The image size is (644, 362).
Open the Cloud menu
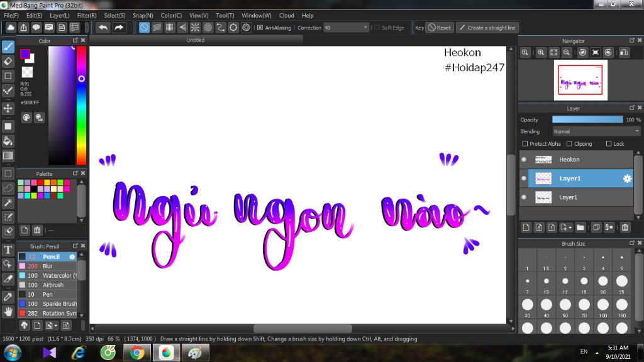click(x=286, y=16)
